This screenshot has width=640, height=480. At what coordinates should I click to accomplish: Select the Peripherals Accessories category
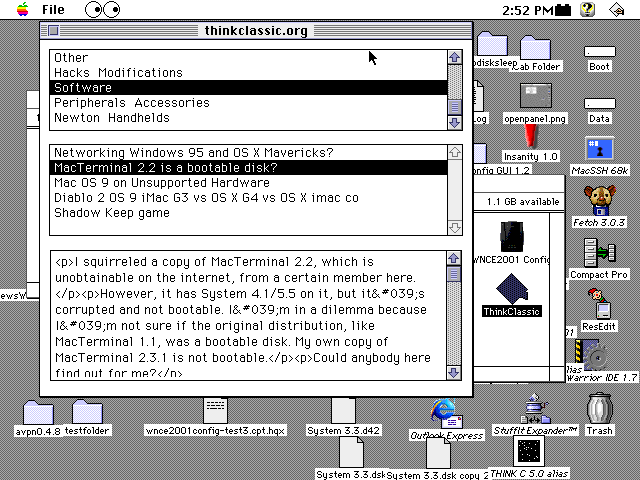click(132, 103)
